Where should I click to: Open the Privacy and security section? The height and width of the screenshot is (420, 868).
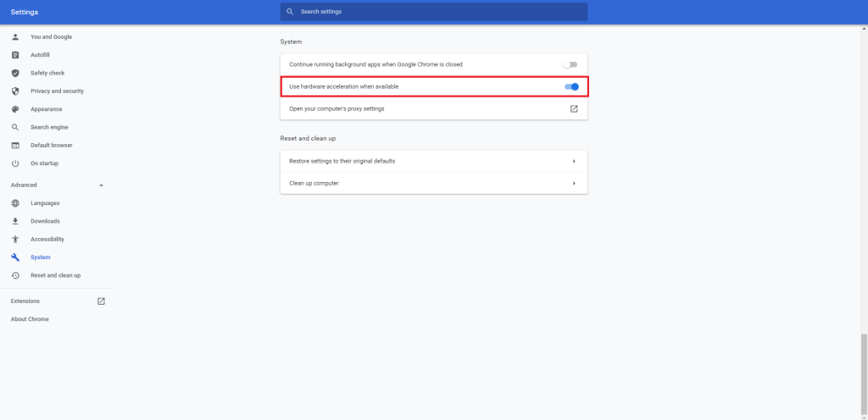[57, 91]
